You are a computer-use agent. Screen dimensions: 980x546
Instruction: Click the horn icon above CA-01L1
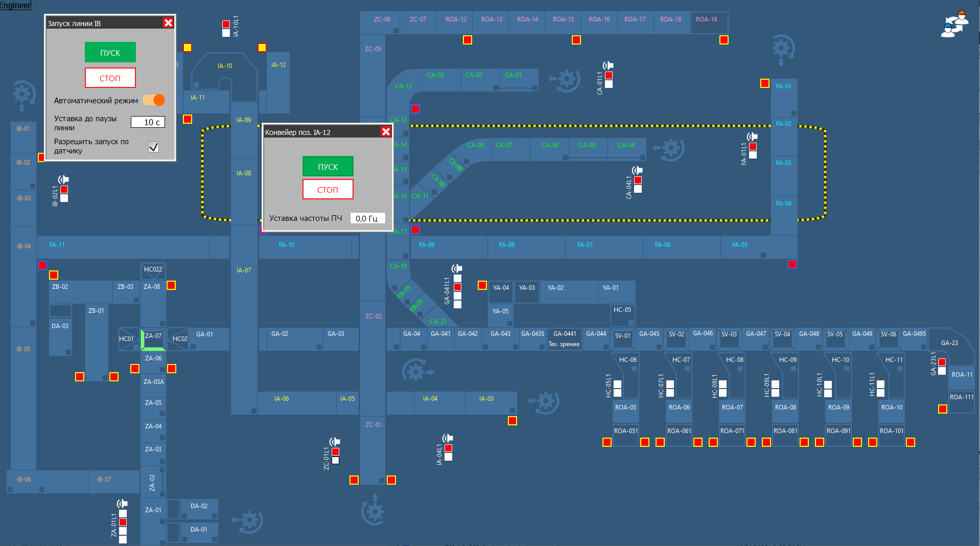click(608, 65)
